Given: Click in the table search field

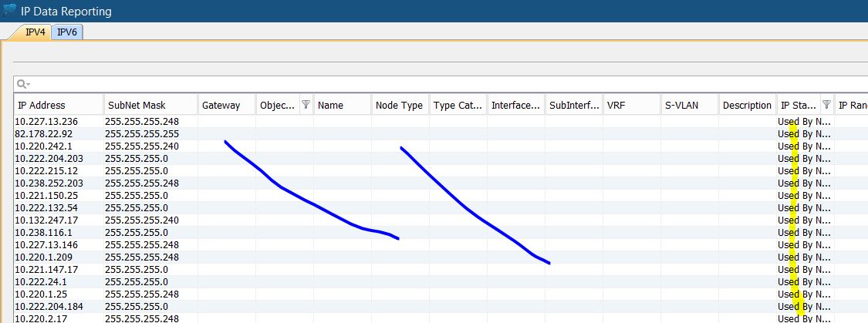Looking at the screenshot, I should (386, 84).
